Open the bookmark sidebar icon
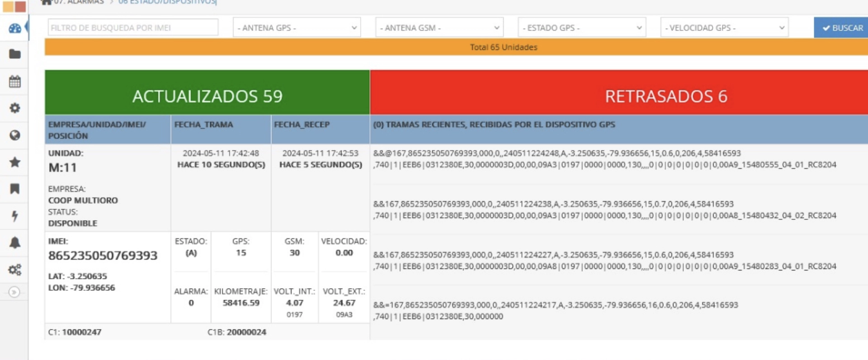 15,189
